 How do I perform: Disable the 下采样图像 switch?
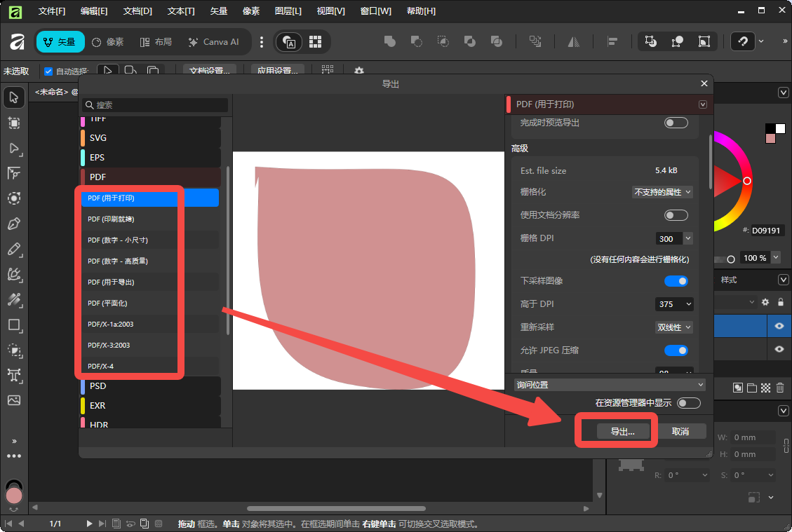click(676, 281)
